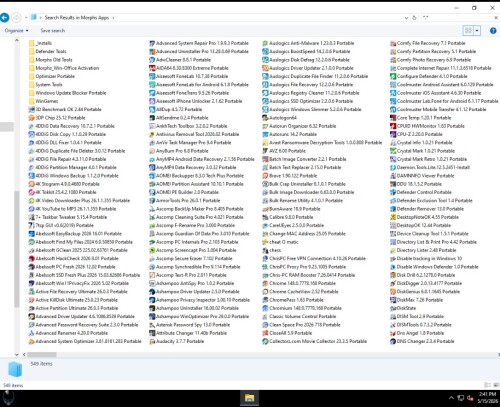Select Defender Control Portable
Image resolution: width=500 pixels, height=407 pixels.
(x=421, y=192)
